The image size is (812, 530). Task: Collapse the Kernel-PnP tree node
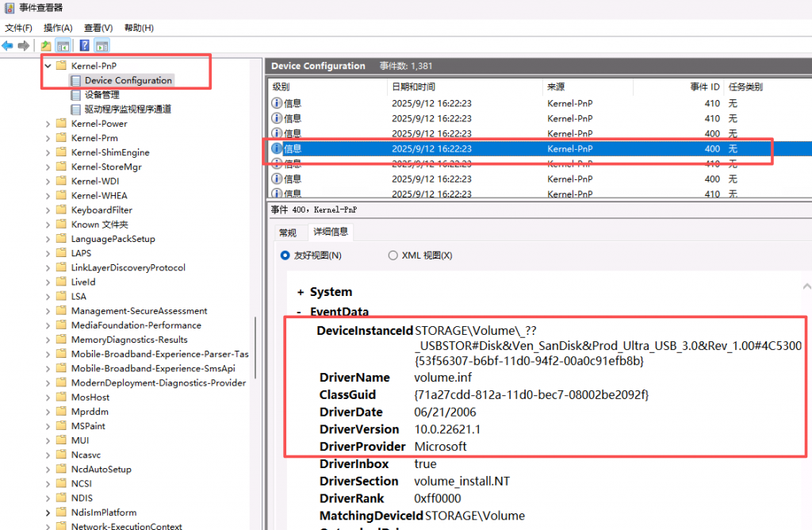(x=48, y=66)
